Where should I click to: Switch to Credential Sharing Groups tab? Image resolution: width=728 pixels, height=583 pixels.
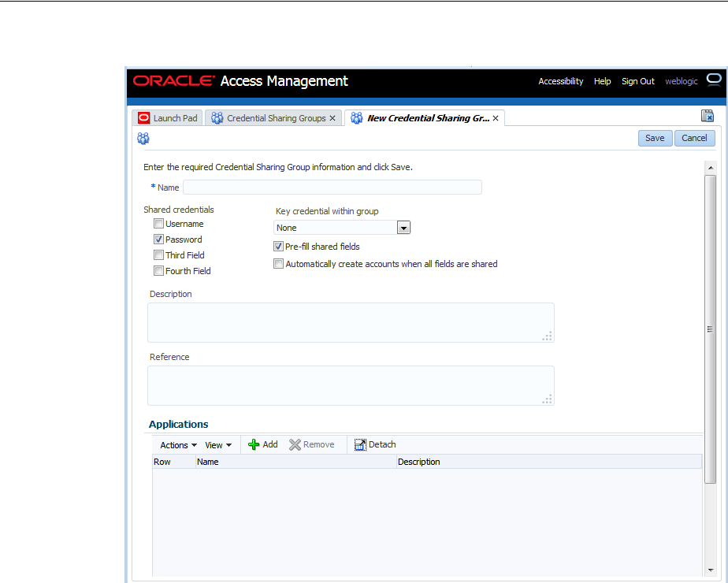coord(273,118)
